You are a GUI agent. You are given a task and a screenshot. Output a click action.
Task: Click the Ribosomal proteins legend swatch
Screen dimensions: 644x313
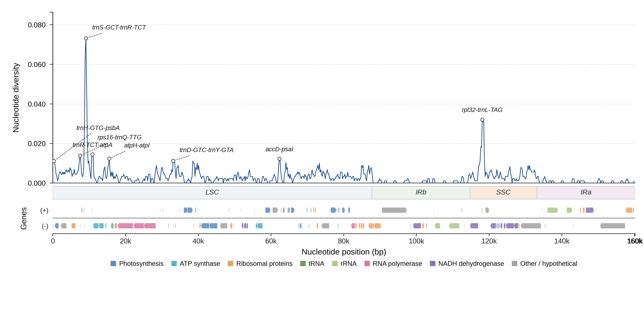click(x=231, y=264)
